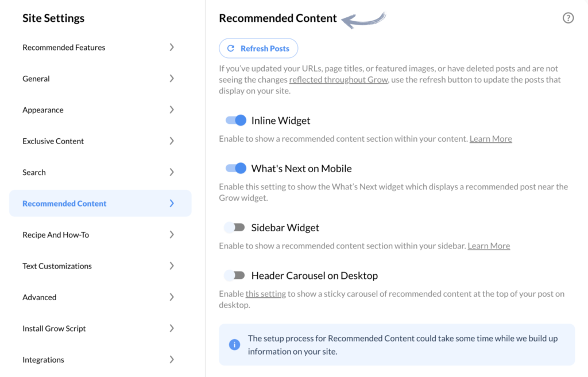This screenshot has height=377, width=588.
Task: Open the help question mark icon
Action: (568, 18)
